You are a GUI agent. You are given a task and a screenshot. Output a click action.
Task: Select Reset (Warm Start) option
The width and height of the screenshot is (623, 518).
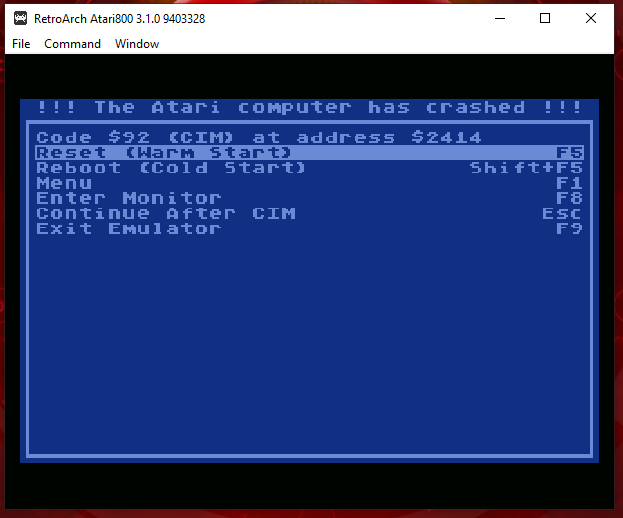click(x=310, y=153)
